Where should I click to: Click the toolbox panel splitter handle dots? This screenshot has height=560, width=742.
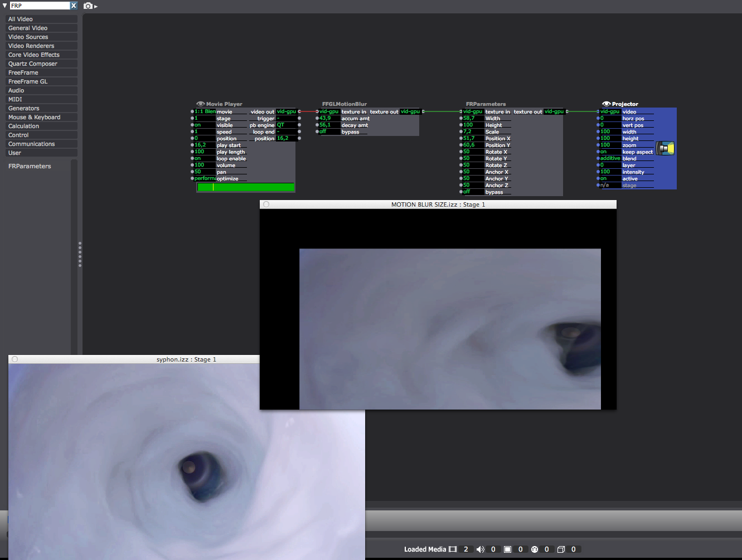point(80,254)
